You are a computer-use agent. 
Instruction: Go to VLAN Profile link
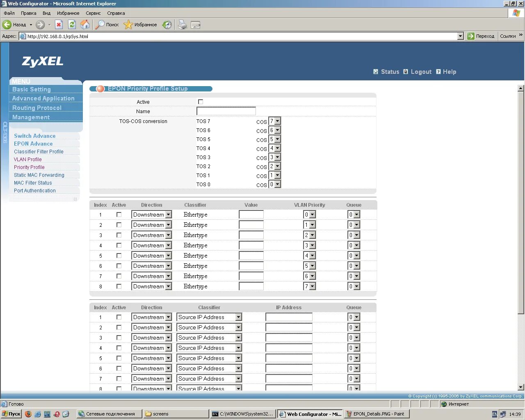point(28,159)
